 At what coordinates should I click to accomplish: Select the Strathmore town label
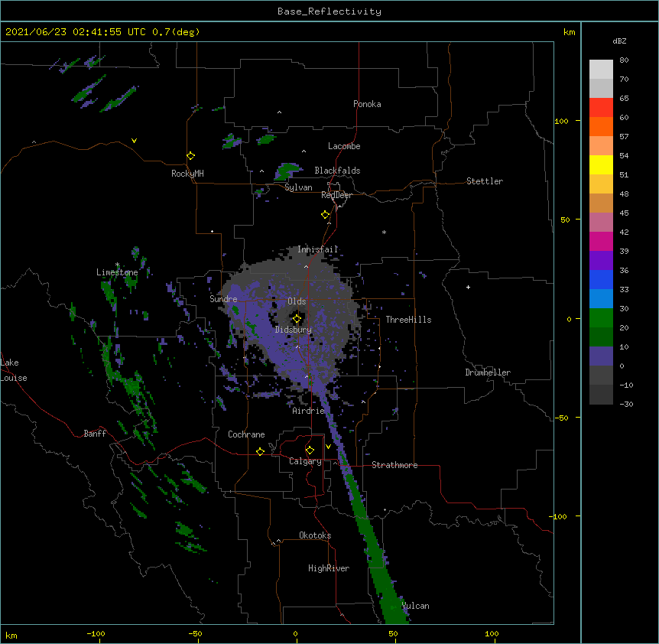coord(394,465)
